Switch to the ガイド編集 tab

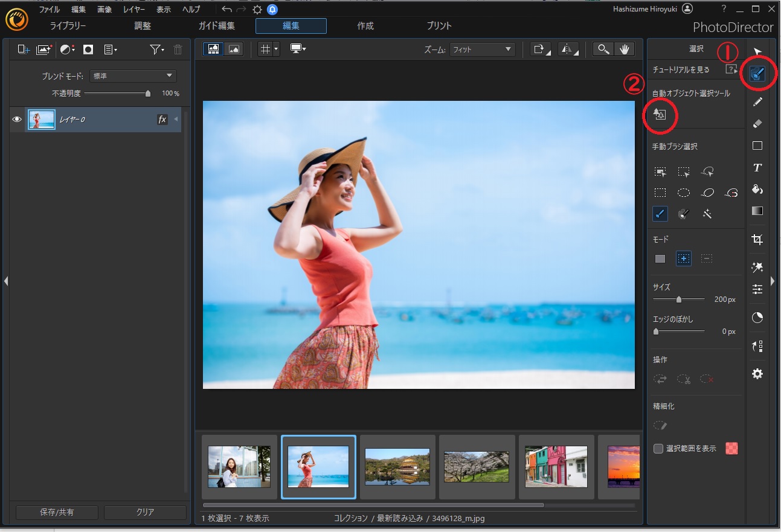click(x=217, y=26)
